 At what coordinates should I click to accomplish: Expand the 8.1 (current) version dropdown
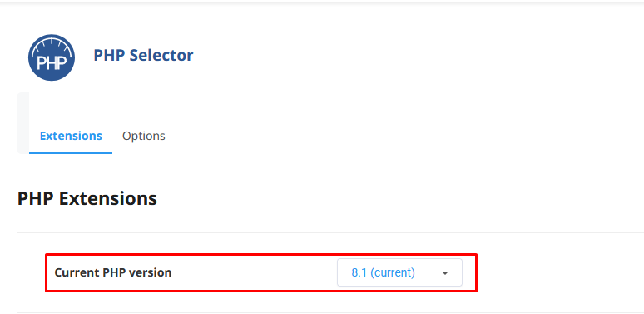pyautogui.click(x=399, y=272)
